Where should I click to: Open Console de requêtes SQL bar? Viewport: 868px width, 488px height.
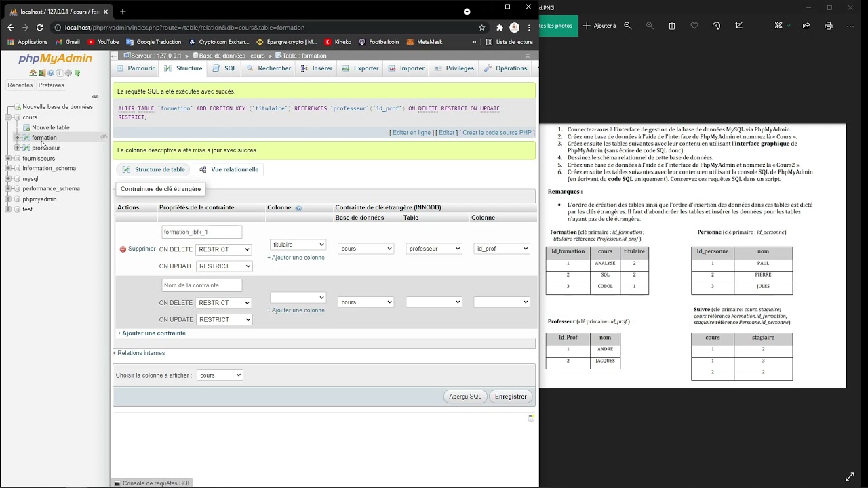(153, 483)
